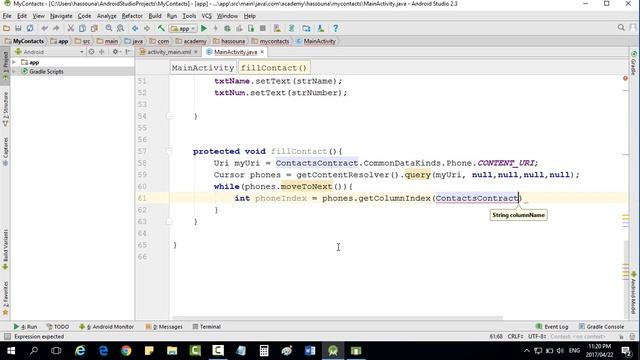Toggle the Build Variants tool window

click(5, 249)
